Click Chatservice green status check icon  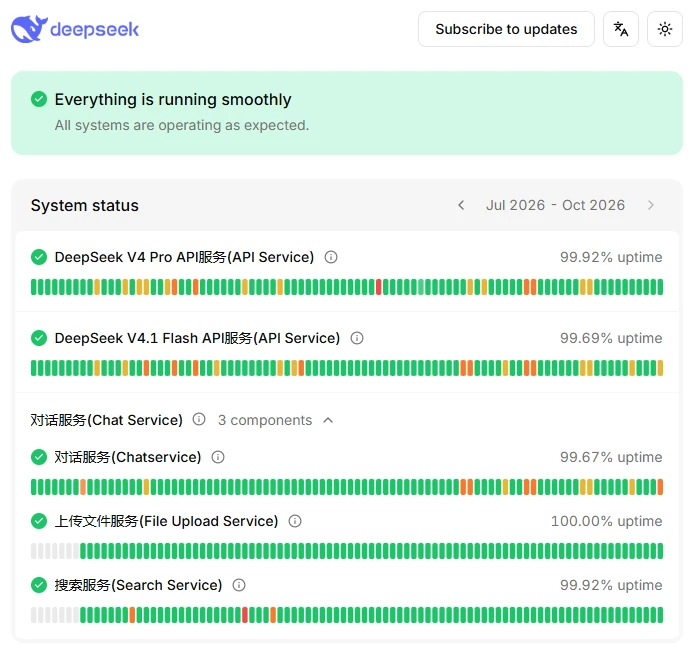pos(39,457)
